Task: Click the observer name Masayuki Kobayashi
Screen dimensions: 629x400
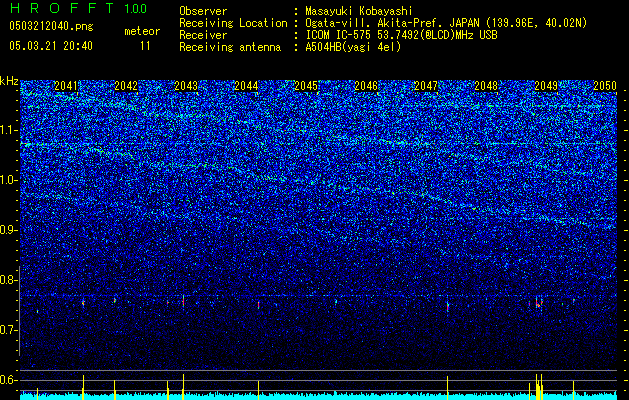Action: 359,11
